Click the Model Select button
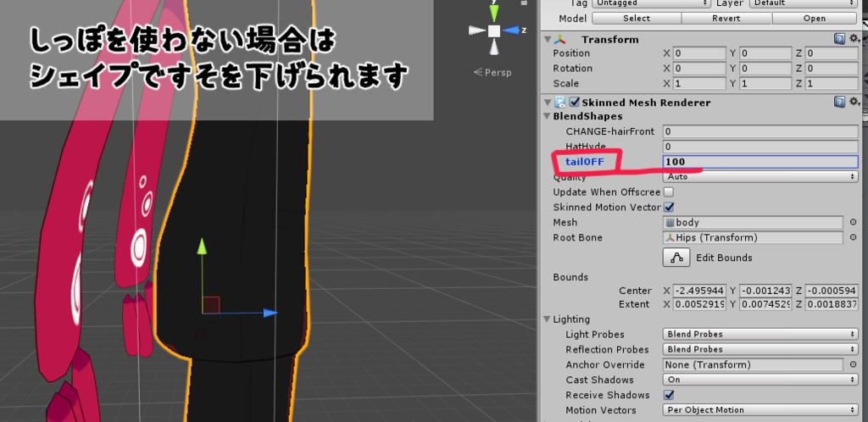 (637, 19)
